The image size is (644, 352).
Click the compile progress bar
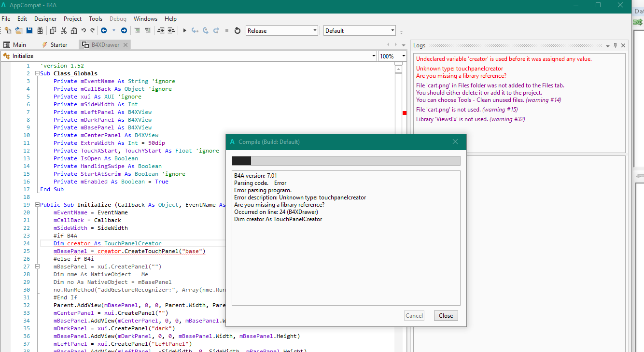click(x=346, y=161)
